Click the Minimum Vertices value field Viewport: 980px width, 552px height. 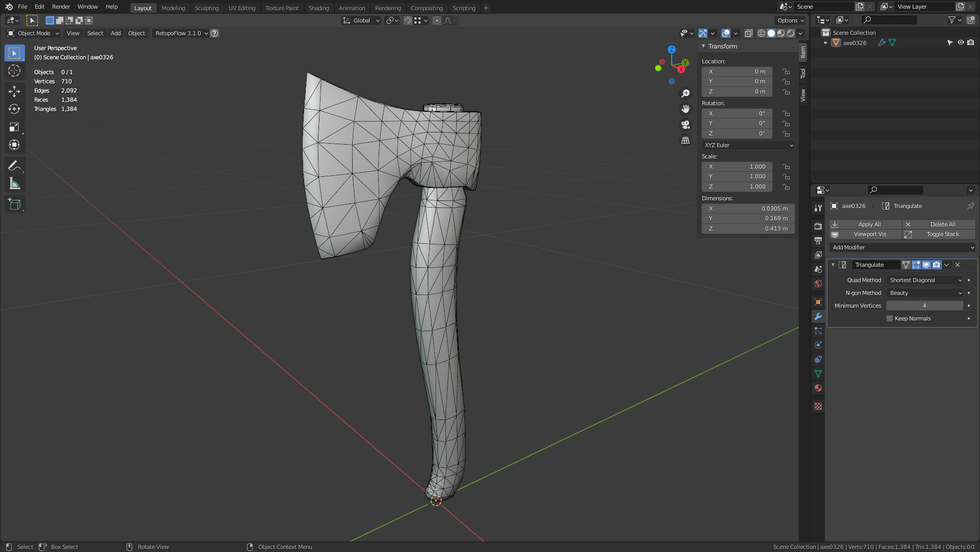(x=924, y=305)
